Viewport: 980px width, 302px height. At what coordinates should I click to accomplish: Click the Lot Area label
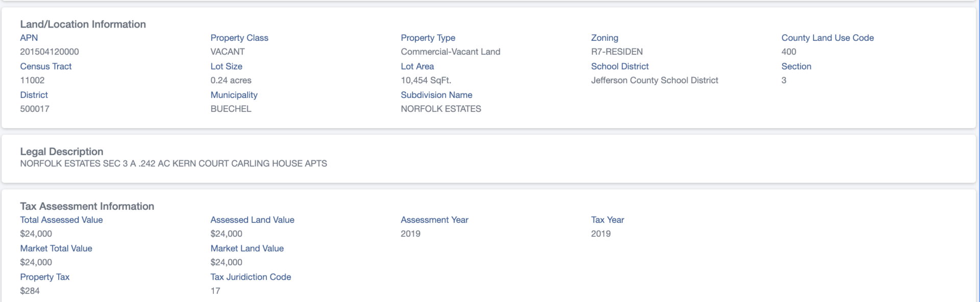(417, 66)
